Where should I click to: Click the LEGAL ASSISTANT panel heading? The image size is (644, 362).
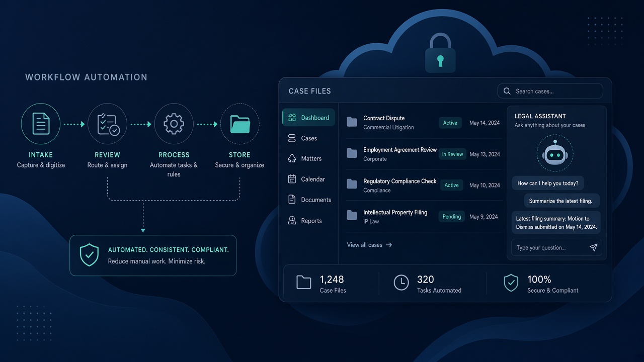click(x=540, y=116)
